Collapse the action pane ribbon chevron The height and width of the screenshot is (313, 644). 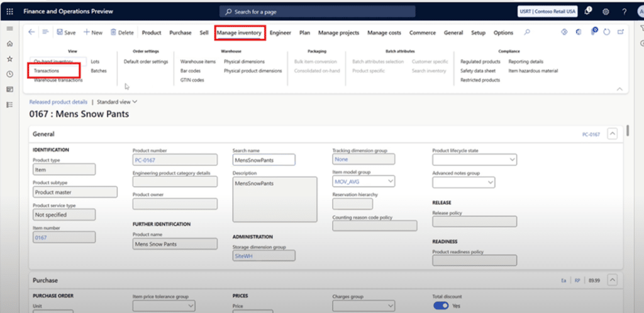pyautogui.click(x=619, y=89)
